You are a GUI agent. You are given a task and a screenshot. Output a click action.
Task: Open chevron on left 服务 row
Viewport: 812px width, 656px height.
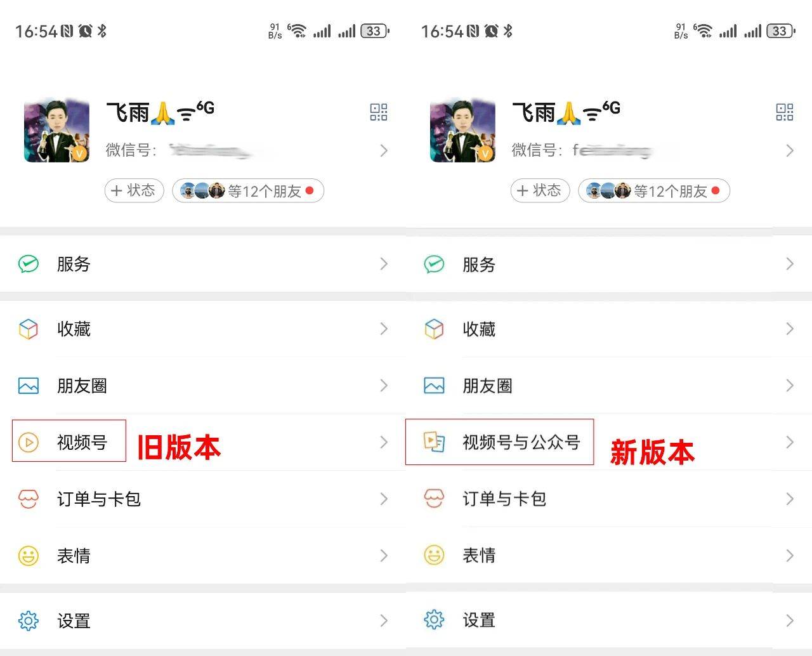pyautogui.click(x=383, y=264)
